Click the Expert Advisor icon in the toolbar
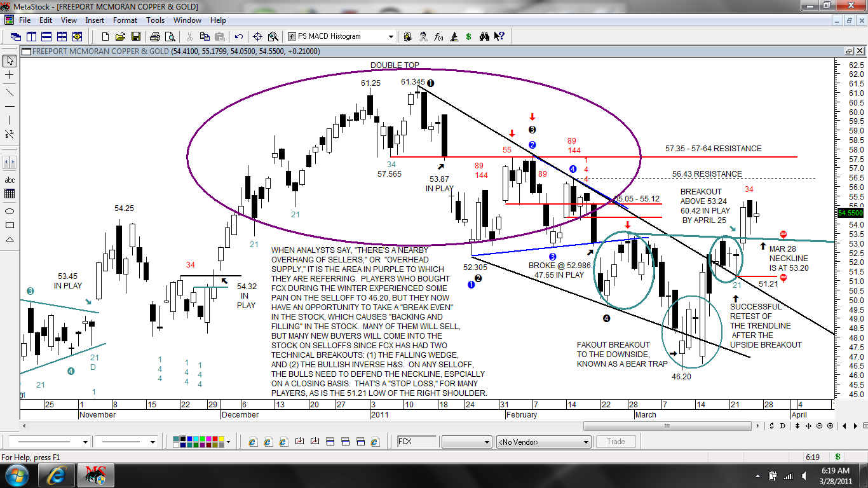Screen dimensions: 868x488 point(423,36)
